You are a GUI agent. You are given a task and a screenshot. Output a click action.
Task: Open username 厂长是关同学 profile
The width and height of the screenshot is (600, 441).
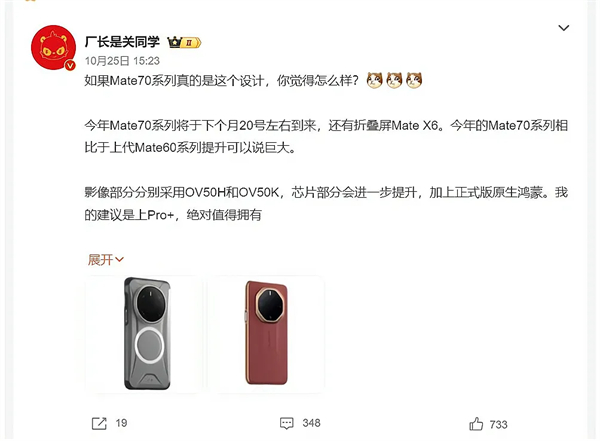point(122,42)
